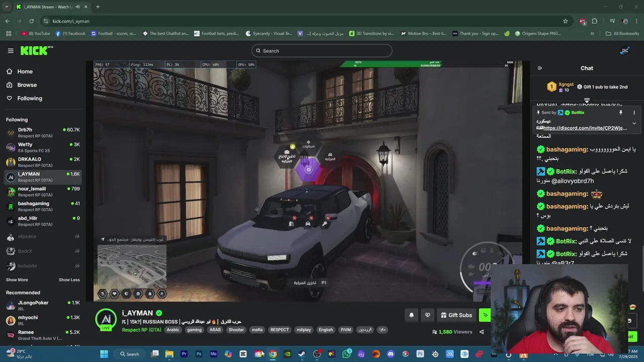Screen dimensions: 644x362
Task: Open File Explorer from taskbar
Action: click(170, 354)
